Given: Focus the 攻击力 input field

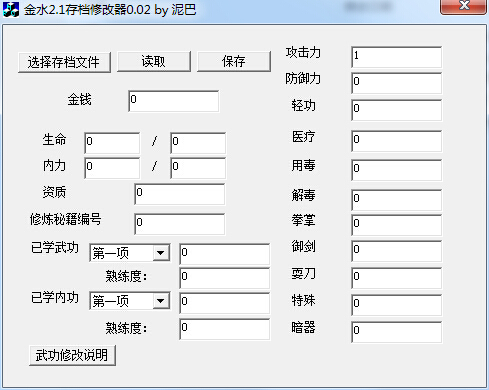Looking at the screenshot, I should tap(397, 57).
